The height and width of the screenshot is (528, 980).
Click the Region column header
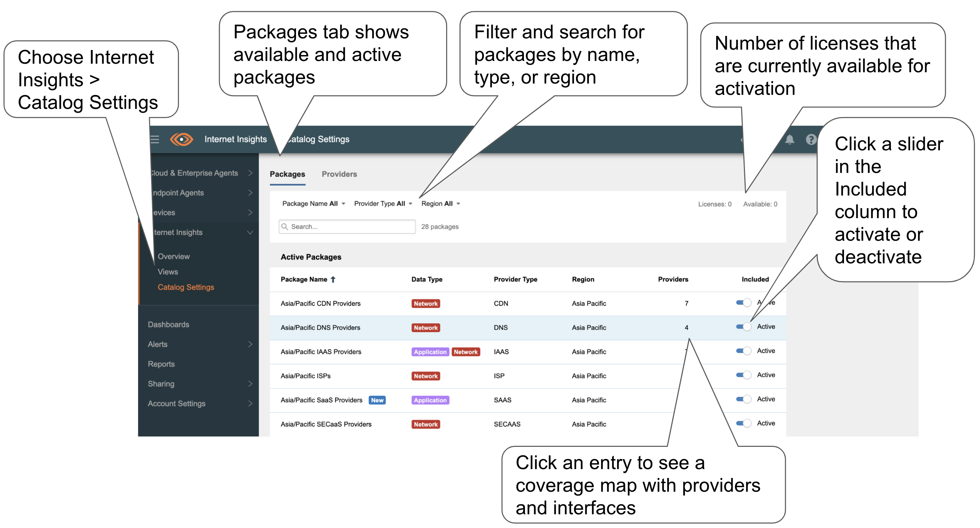[x=583, y=279]
